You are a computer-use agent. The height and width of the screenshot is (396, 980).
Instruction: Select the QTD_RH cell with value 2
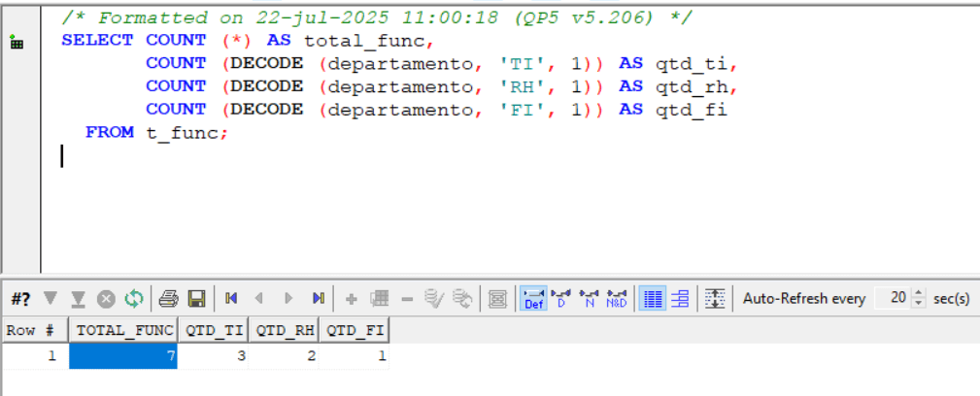[284, 356]
